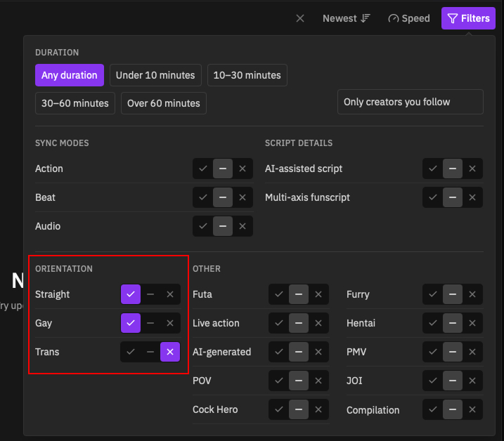Set Live action to neutral dash

click(299, 323)
